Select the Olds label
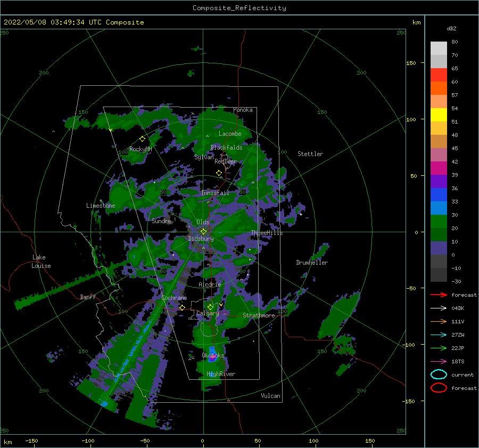This screenshot has height=448, width=479. pos(203,222)
